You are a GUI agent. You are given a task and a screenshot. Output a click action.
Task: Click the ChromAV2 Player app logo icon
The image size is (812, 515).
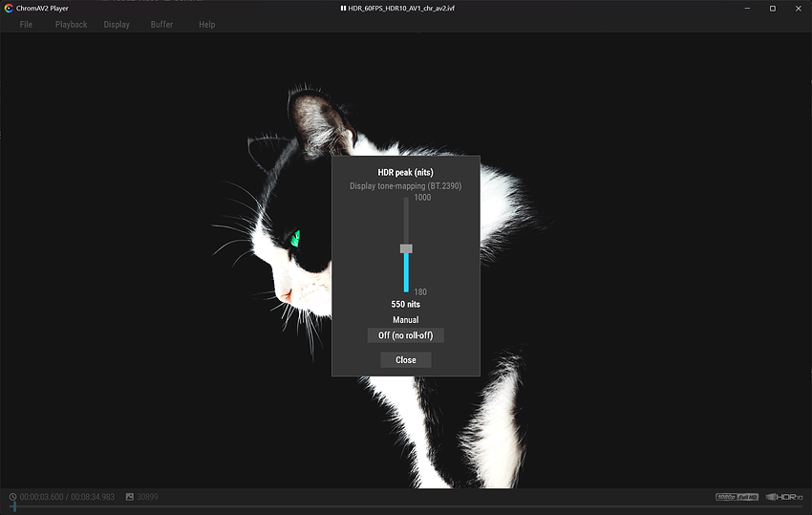(x=9, y=9)
